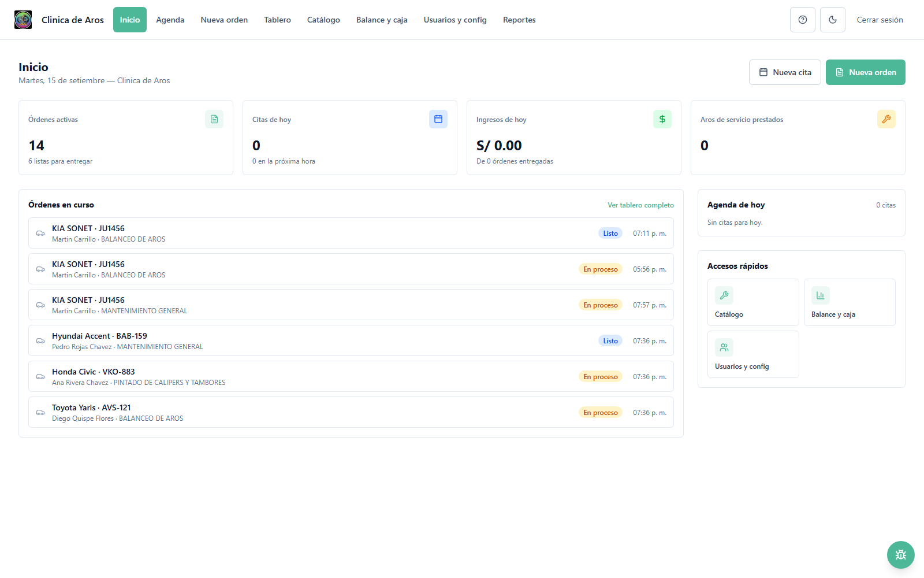This screenshot has width=924, height=578.
Task: Switch to the Tablero section
Action: 277,20
